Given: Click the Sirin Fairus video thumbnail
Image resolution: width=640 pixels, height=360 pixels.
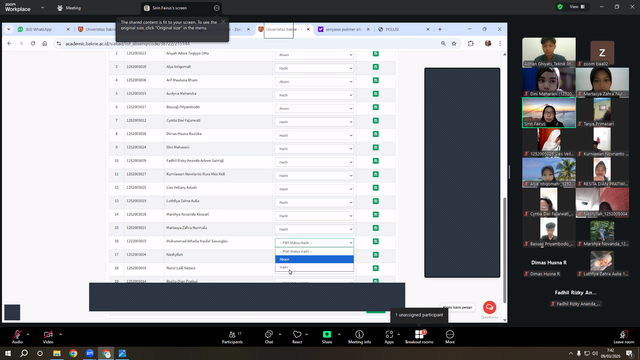Looking at the screenshot, I should tap(549, 112).
